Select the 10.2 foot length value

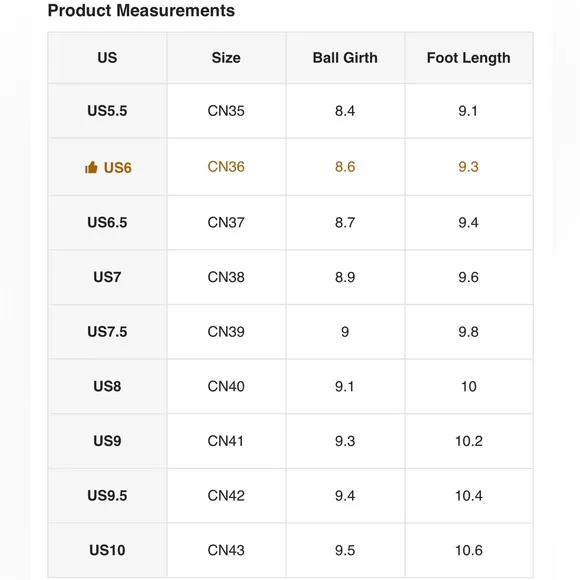[x=469, y=441]
